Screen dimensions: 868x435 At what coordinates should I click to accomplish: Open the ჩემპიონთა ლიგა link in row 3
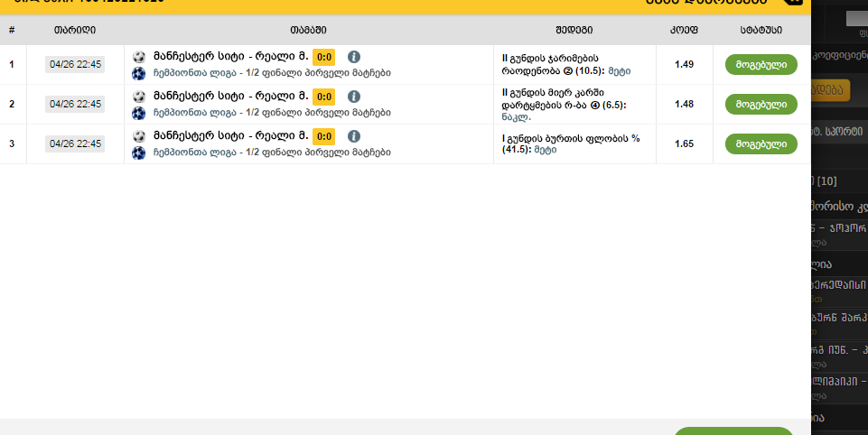pos(195,153)
